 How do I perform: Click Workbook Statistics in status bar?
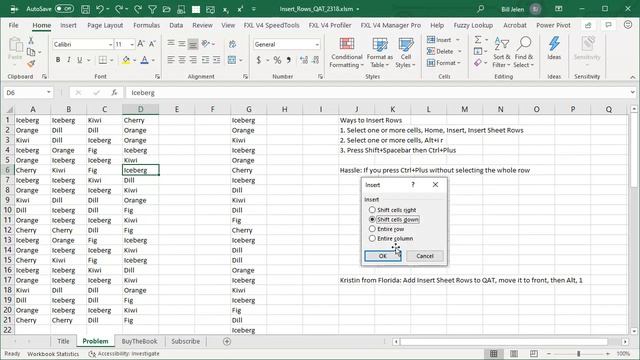pos(53,354)
